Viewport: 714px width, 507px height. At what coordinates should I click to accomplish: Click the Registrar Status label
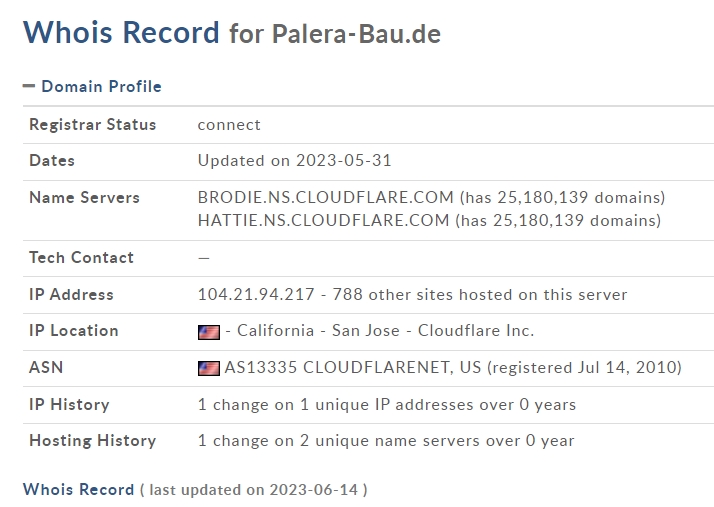93,125
